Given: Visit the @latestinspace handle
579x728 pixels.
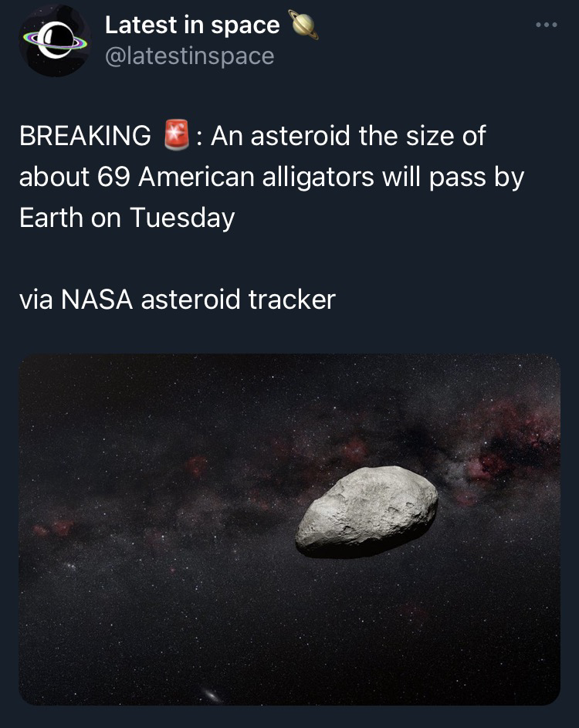Looking at the screenshot, I should coord(189,56).
